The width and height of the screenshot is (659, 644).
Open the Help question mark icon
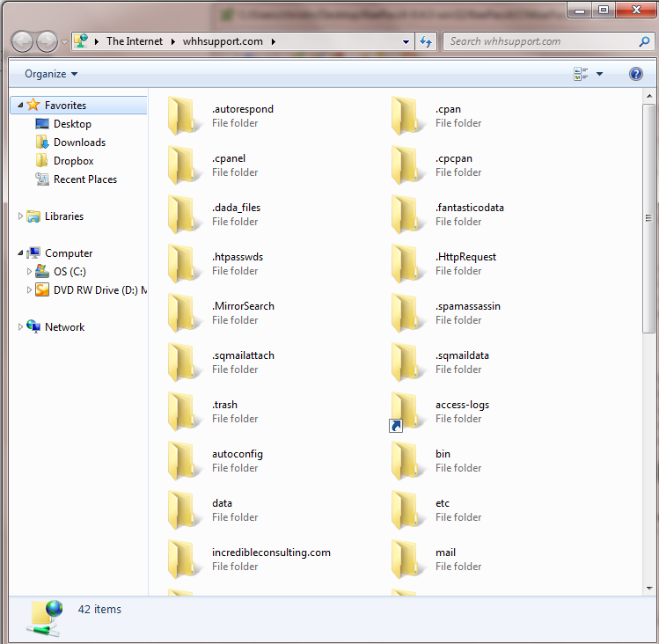[636, 74]
